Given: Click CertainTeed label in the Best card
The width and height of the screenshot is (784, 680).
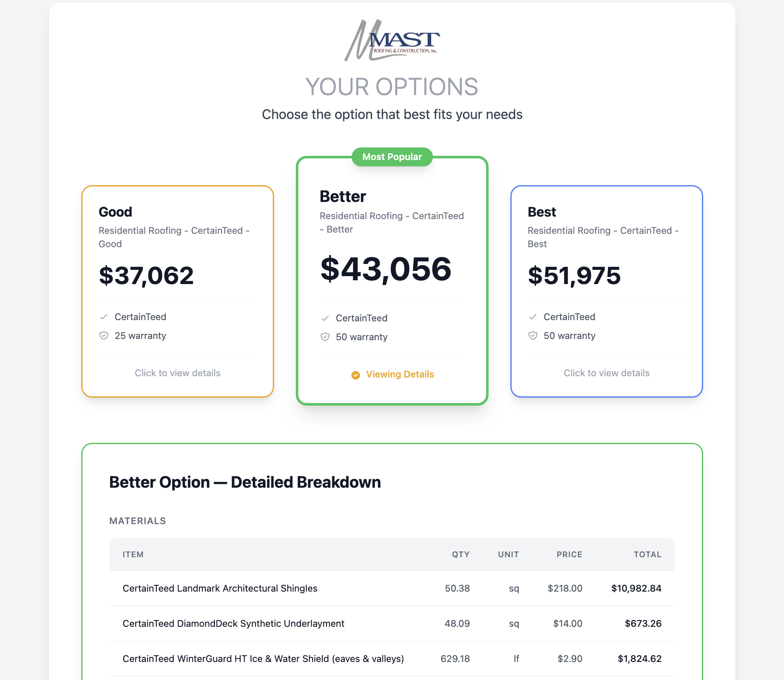Looking at the screenshot, I should pyautogui.click(x=569, y=317).
